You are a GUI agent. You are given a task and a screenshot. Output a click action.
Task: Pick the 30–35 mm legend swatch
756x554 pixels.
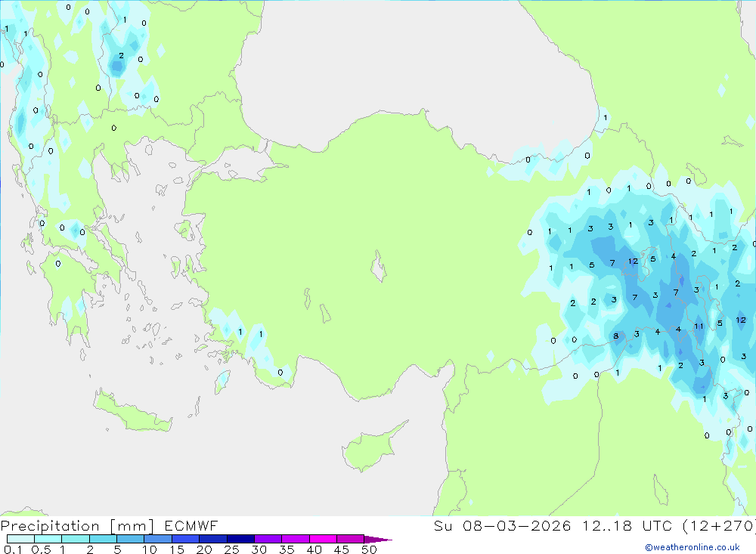point(268,539)
